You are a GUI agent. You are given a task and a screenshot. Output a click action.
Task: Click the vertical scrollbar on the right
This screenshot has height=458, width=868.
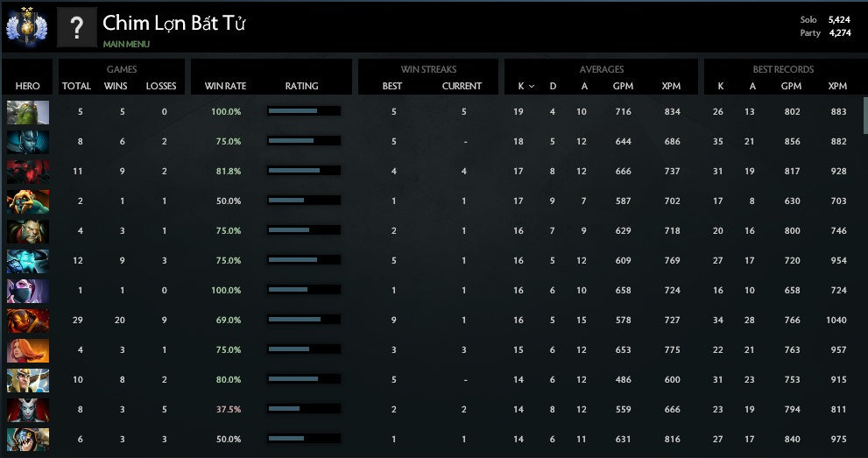coord(865,114)
